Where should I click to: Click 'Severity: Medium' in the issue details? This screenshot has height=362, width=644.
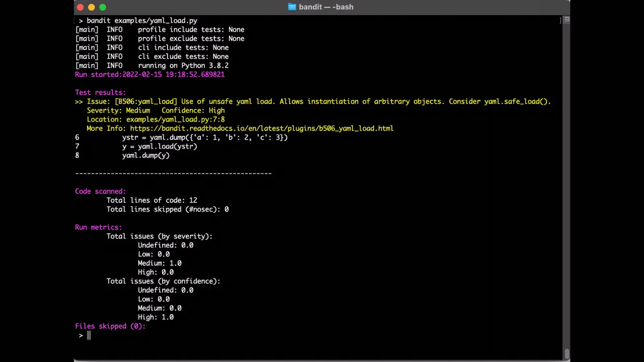118,111
